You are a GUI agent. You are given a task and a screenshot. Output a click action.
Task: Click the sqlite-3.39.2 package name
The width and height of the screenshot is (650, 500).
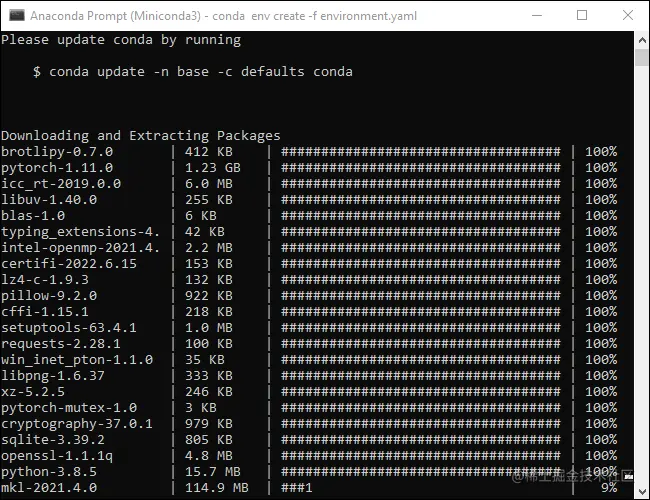53,440
